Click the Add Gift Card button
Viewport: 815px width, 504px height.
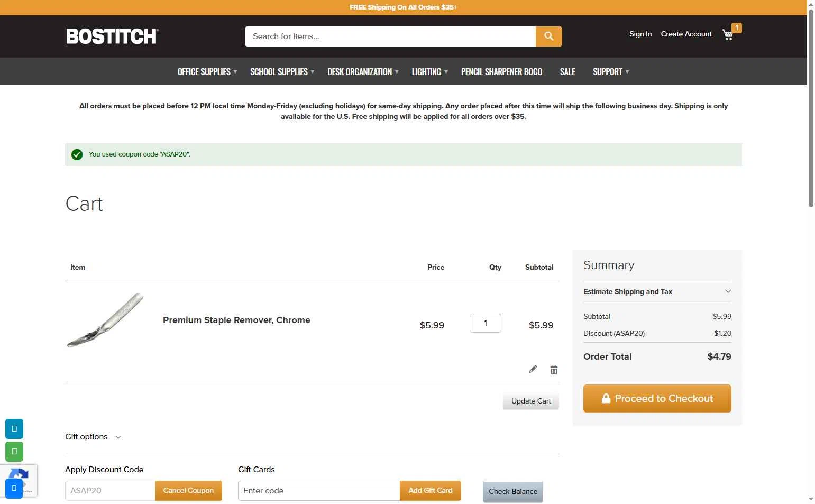pyautogui.click(x=430, y=490)
